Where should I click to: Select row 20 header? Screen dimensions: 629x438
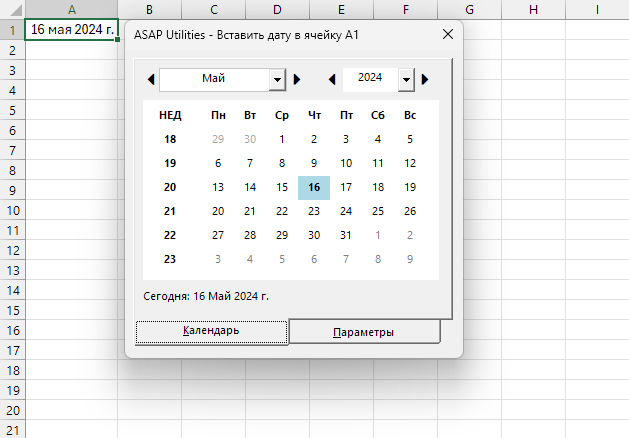[12, 410]
